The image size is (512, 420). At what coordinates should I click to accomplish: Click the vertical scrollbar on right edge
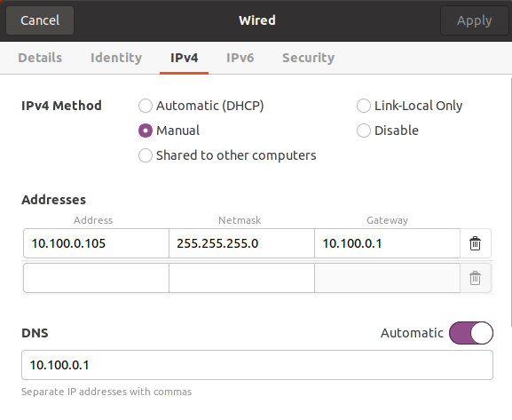coord(510,202)
